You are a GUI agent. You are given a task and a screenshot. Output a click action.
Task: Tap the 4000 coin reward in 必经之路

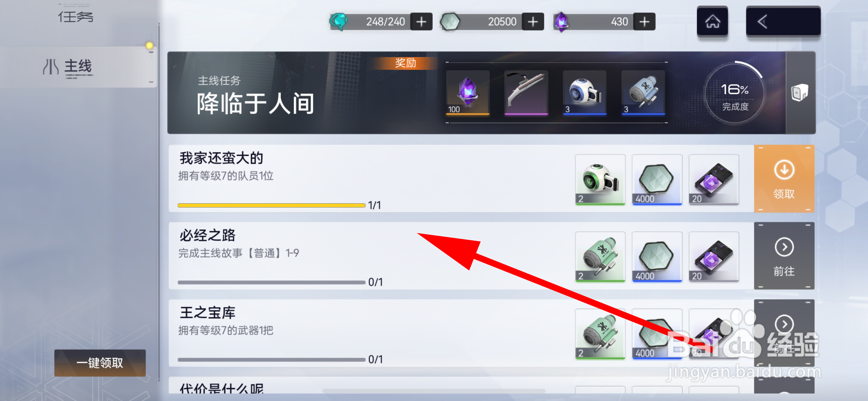coord(657,257)
